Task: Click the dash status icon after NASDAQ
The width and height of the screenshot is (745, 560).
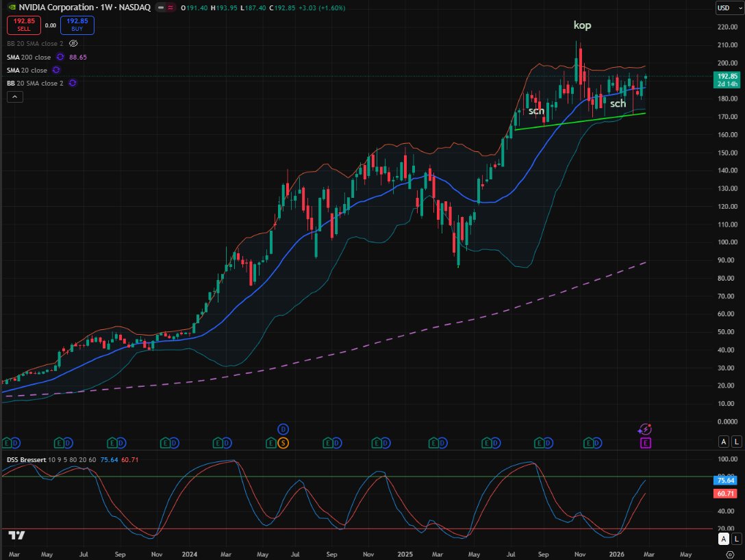Action: pyautogui.click(x=161, y=8)
